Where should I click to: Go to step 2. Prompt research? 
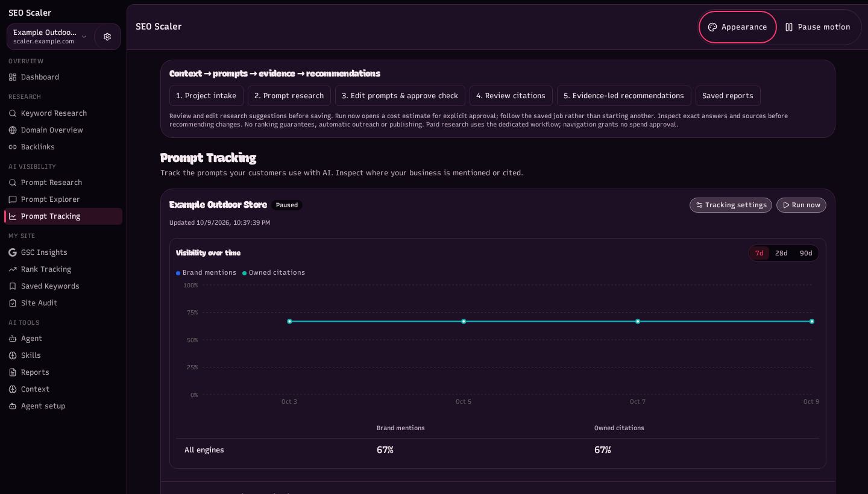click(x=289, y=96)
